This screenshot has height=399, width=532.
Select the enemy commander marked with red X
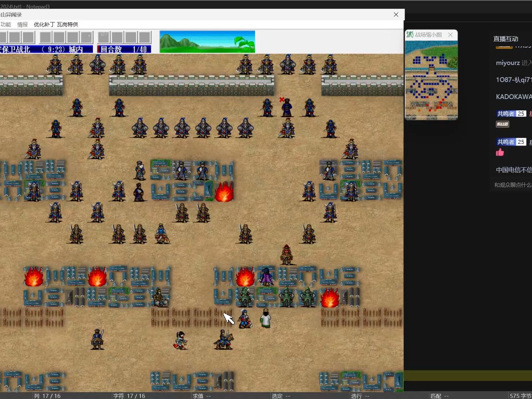tap(287, 108)
